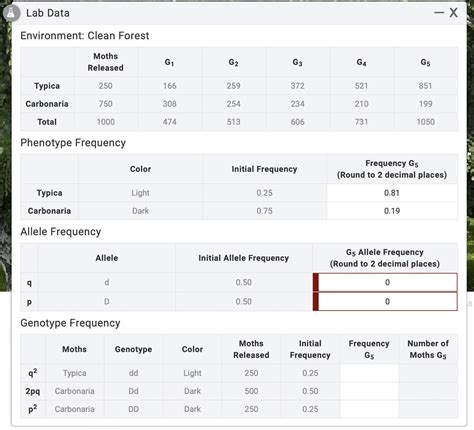Click Typica G2 count 259
This screenshot has width=474, height=430.
(x=233, y=86)
